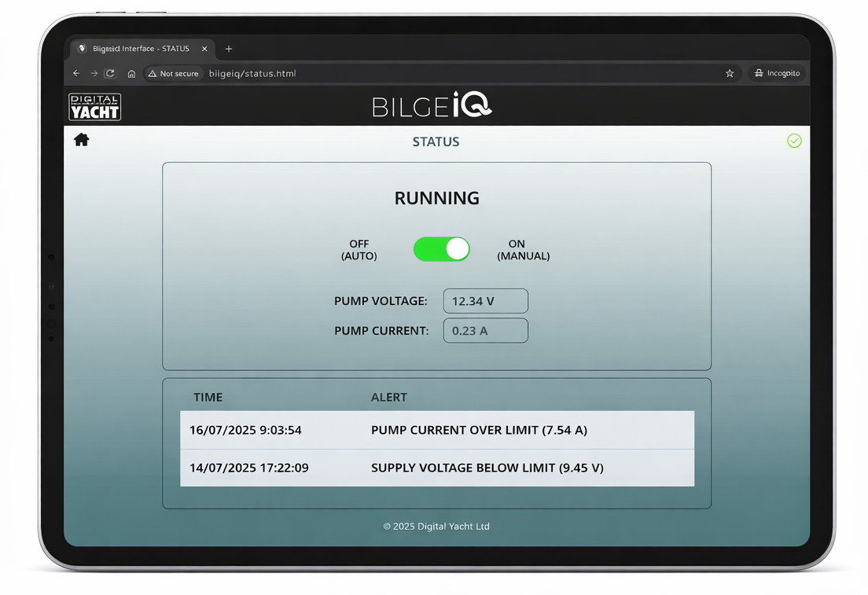The height and width of the screenshot is (595, 868).
Task: Select the PUMP CURRENT OVER LIMIT alert row
Action: 437,430
